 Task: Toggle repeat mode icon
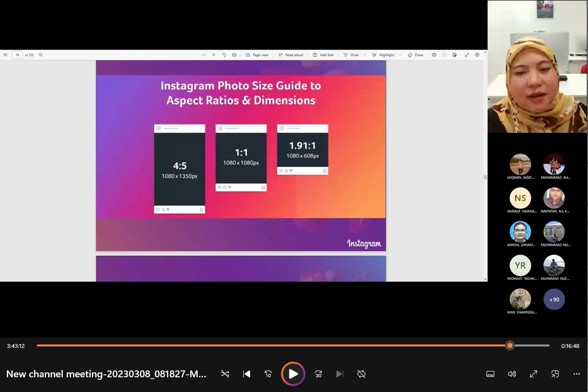point(361,374)
